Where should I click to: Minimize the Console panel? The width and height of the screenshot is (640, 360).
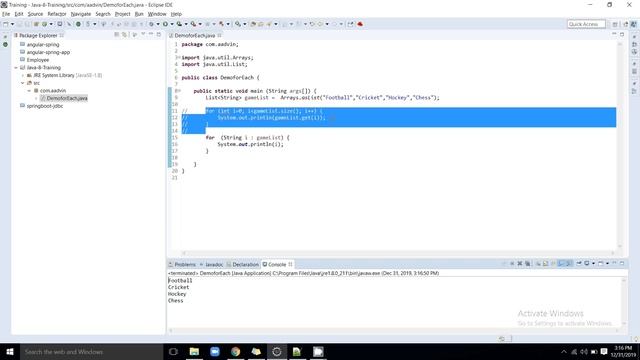(614, 264)
